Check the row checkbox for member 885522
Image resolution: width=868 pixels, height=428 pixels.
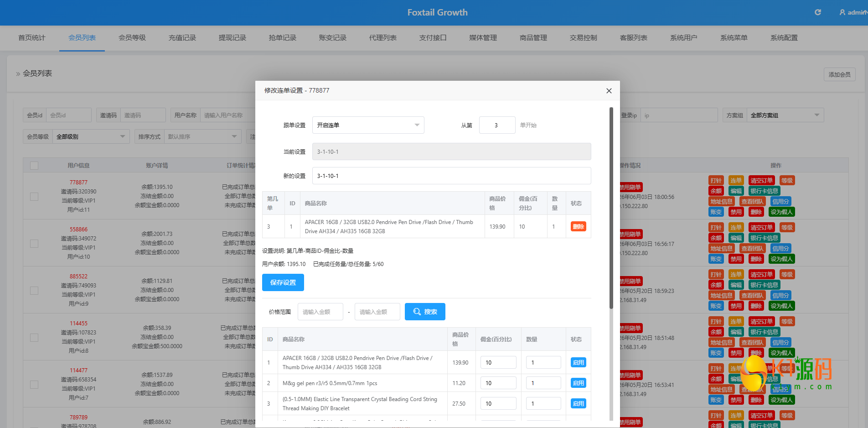tap(34, 290)
